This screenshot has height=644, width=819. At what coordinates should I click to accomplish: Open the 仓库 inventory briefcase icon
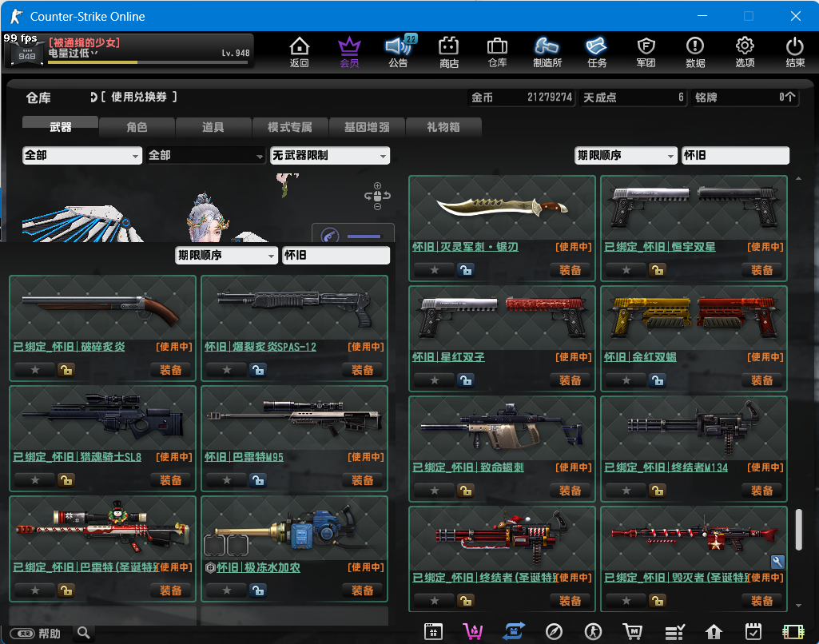(x=497, y=52)
